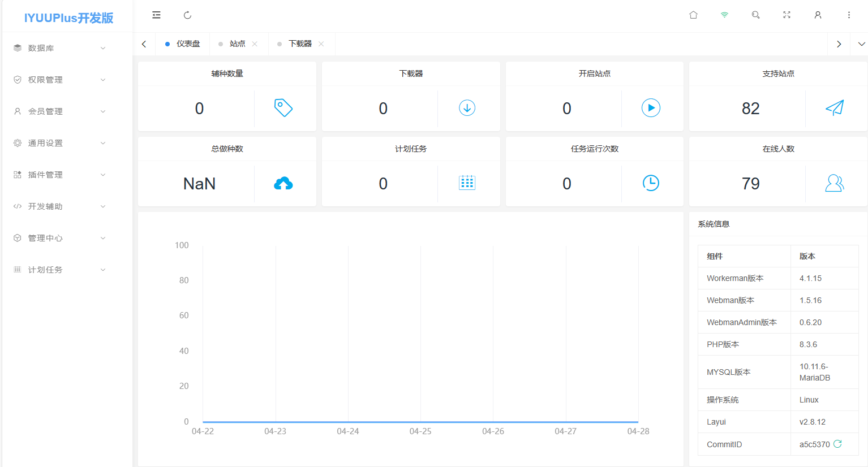Click the code icon beside 开发辅助

(18, 206)
